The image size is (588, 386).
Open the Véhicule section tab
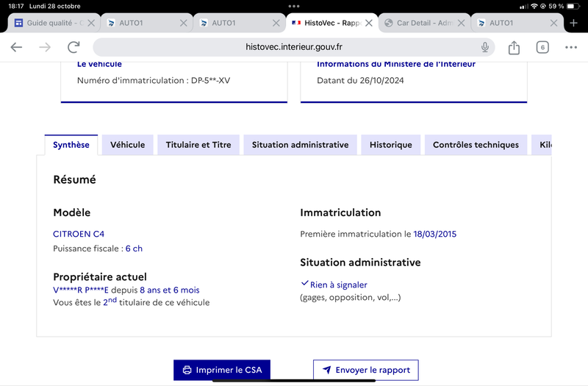(127, 145)
